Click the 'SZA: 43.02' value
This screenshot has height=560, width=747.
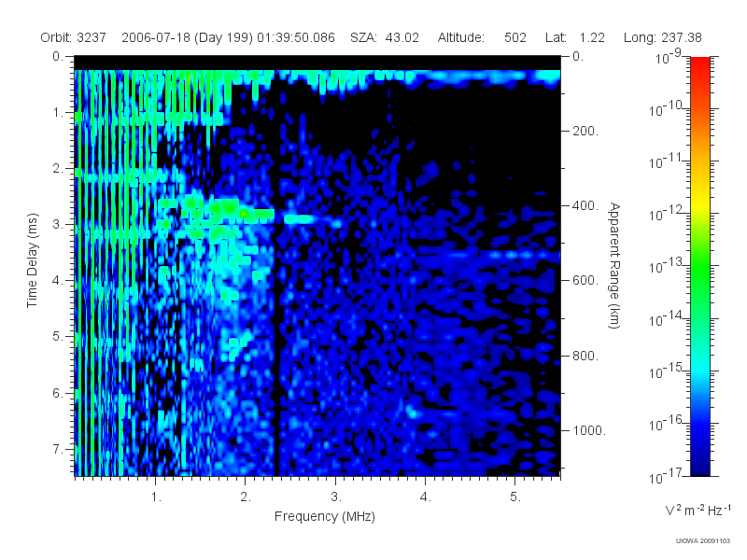(x=385, y=37)
